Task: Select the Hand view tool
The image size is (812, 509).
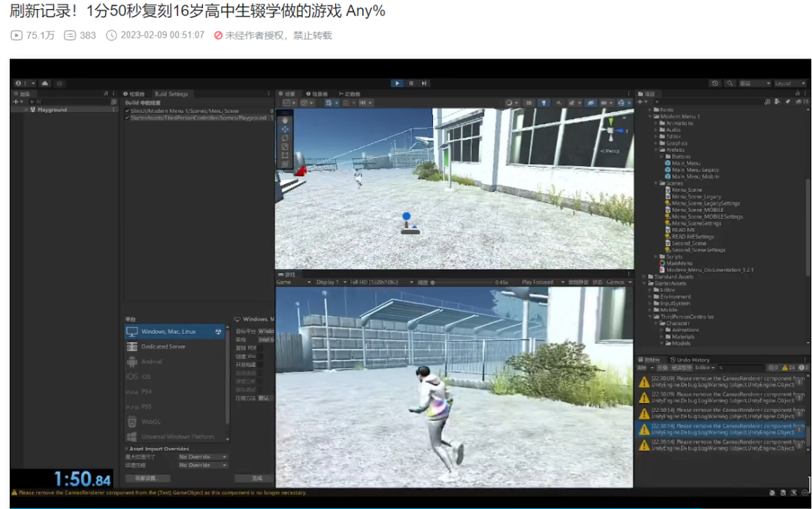Action: [x=285, y=120]
